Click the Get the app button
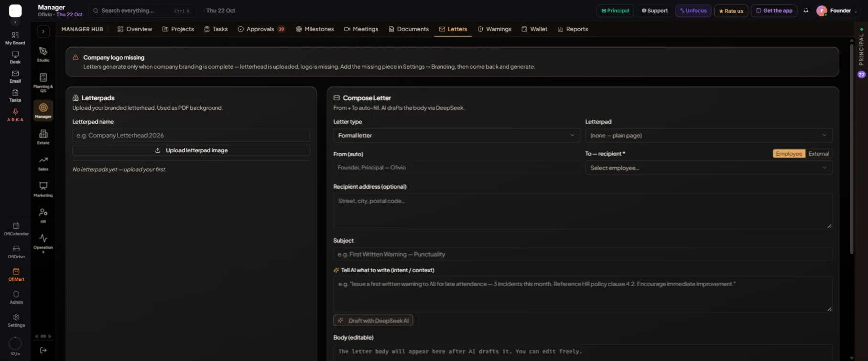Screen dimensions: 868x361 774,11
